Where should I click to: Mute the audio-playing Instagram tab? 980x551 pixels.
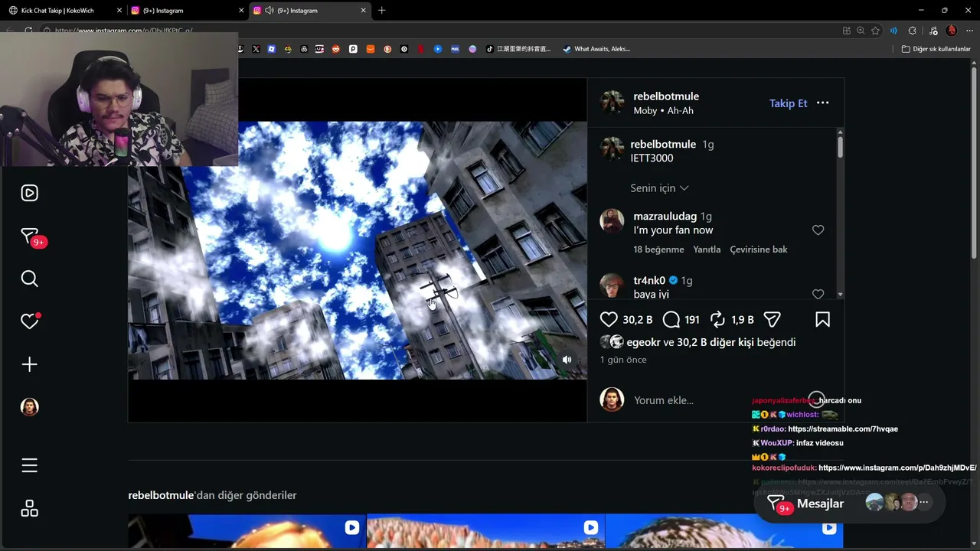[269, 11]
